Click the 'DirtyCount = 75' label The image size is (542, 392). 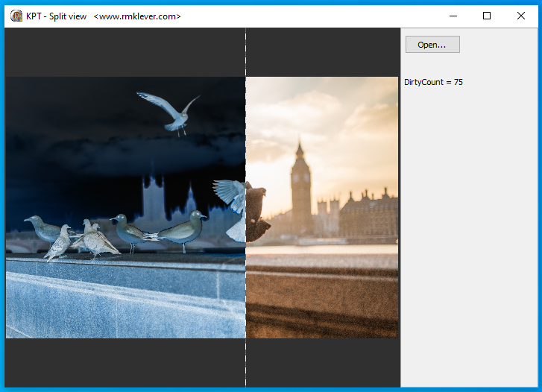tap(433, 82)
